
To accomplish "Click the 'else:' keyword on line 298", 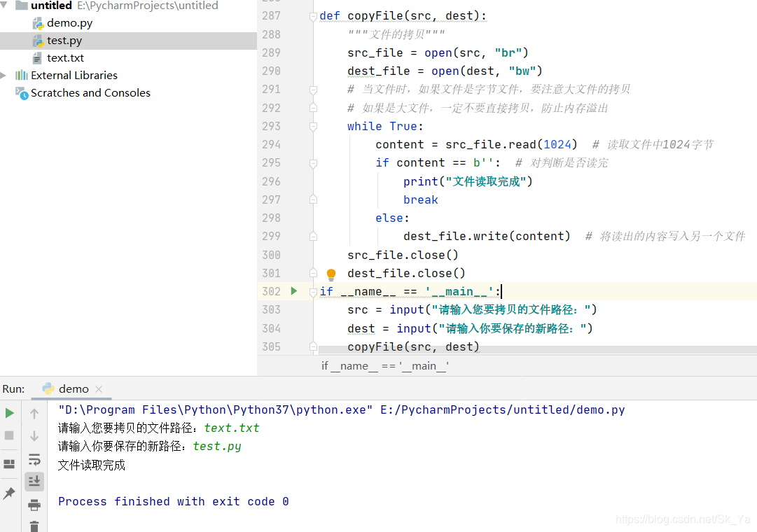I will click(392, 218).
